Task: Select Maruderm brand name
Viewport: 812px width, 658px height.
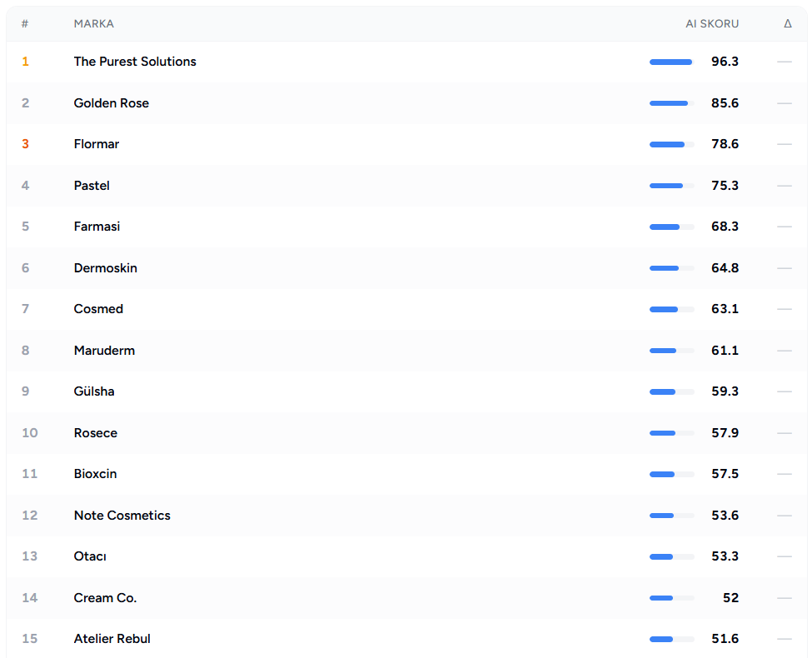Action: tap(104, 351)
